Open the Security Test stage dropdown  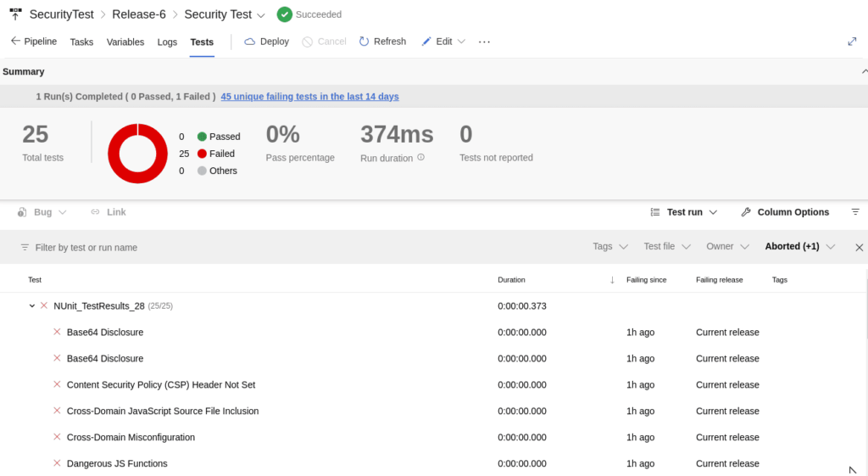click(261, 15)
